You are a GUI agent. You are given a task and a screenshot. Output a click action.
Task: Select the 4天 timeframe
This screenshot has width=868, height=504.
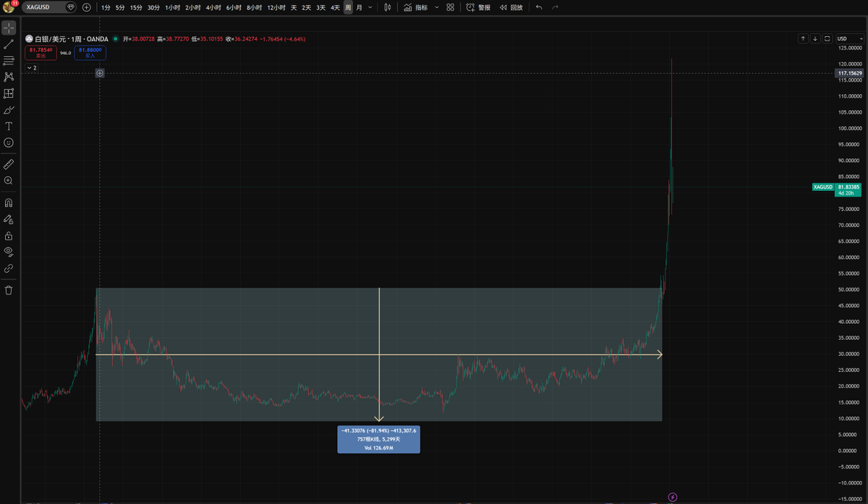tap(335, 7)
